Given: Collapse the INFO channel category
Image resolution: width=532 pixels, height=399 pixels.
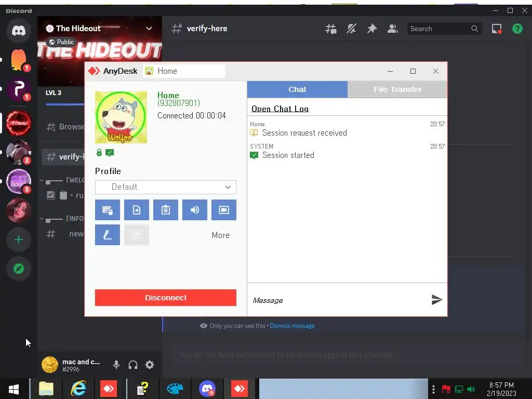Looking at the screenshot, I should [62, 218].
